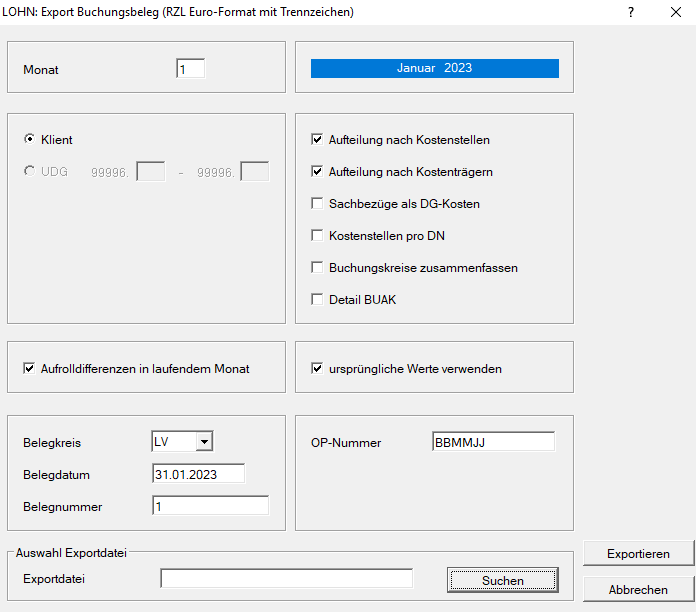The image size is (696, 612).
Task: Click into the Monat input field
Action: click(190, 69)
